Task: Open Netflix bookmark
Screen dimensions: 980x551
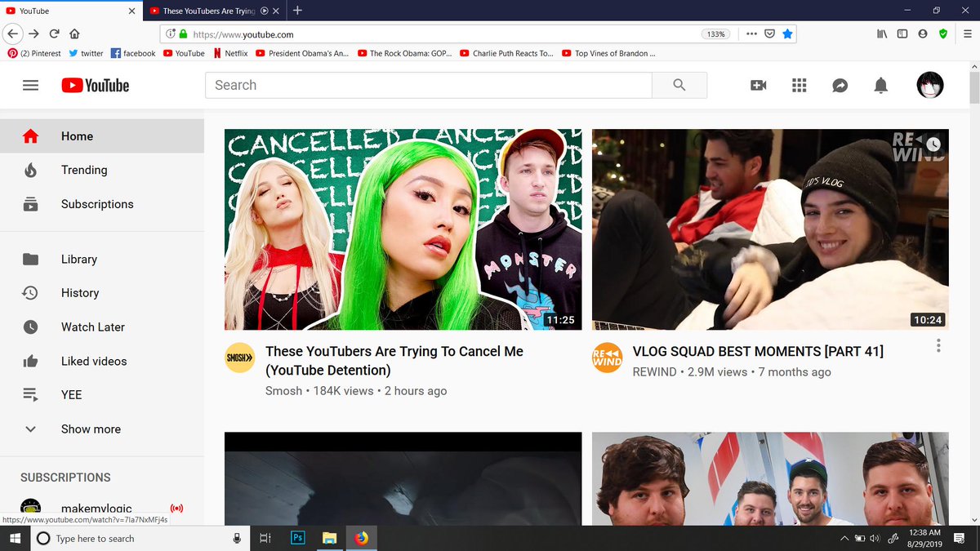Action: coord(230,53)
